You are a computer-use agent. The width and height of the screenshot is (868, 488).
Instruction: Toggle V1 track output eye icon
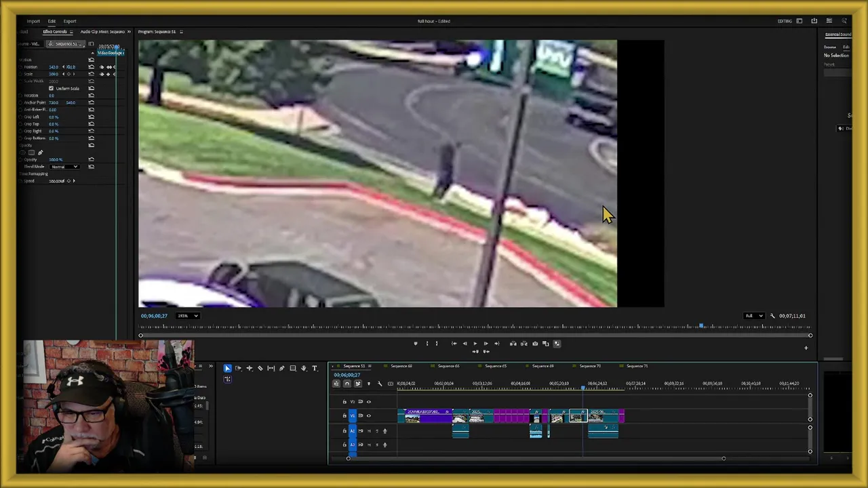click(368, 415)
